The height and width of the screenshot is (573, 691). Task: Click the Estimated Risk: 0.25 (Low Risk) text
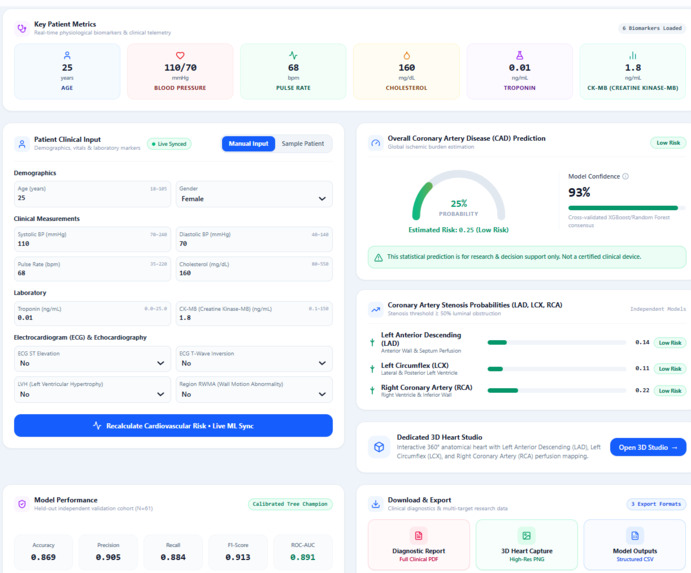coord(458,230)
